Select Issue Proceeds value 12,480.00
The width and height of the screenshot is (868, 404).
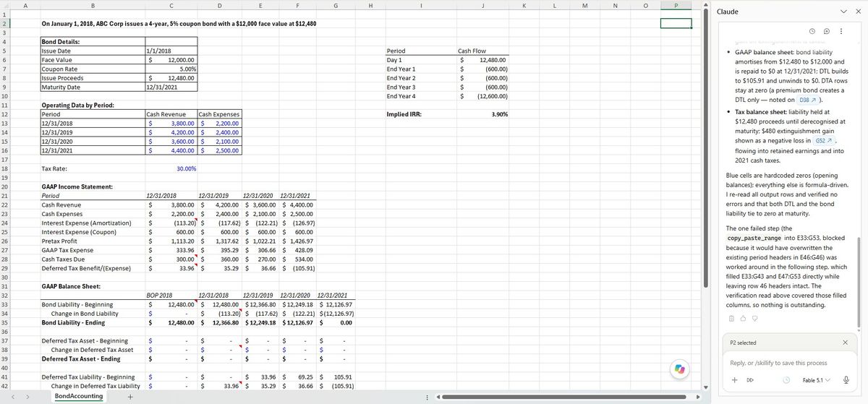click(171, 78)
